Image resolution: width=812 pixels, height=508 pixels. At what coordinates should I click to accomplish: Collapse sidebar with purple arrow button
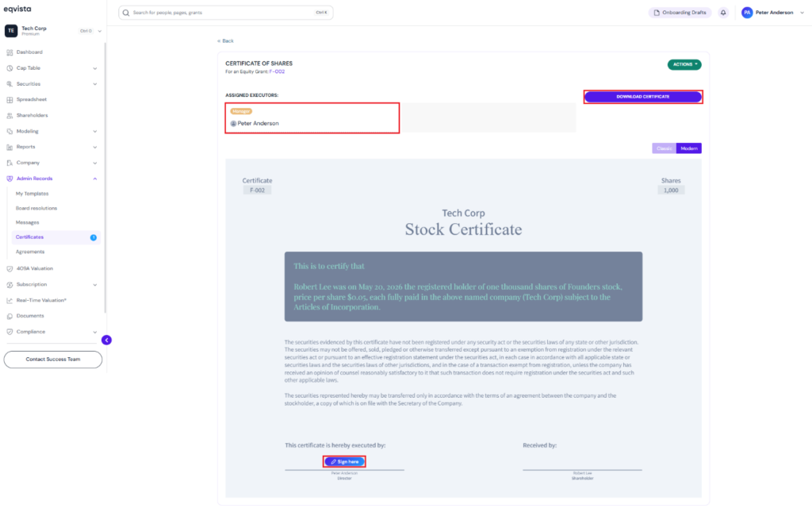click(x=107, y=340)
